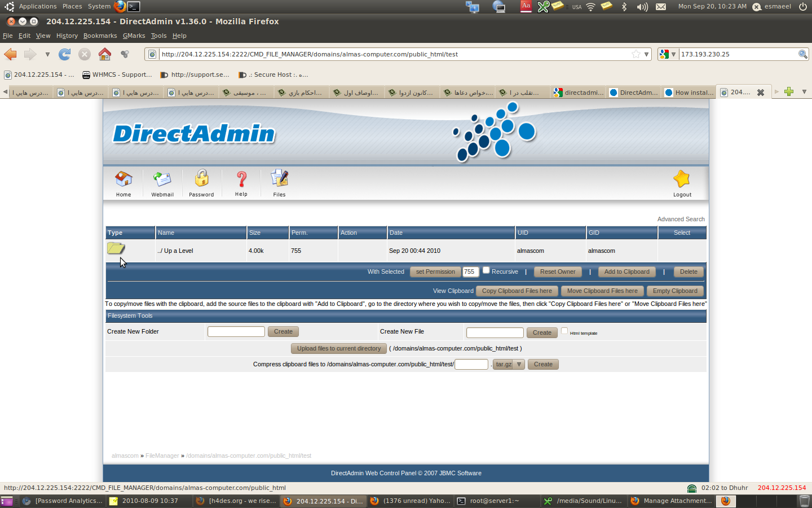
Task: Click the Firefox forward arrow
Action: coord(30,54)
